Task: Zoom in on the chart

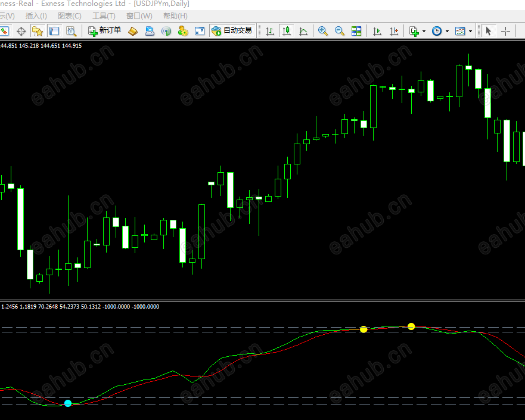Action: pyautogui.click(x=323, y=31)
